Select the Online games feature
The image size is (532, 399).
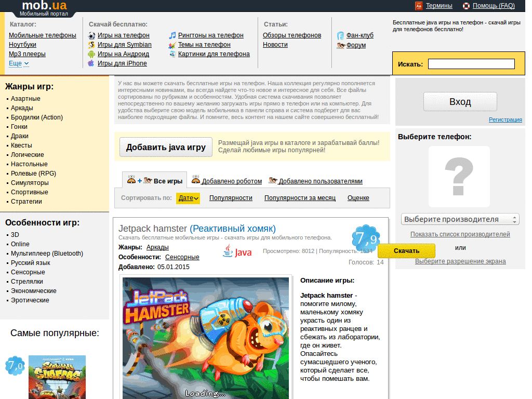coord(20,244)
